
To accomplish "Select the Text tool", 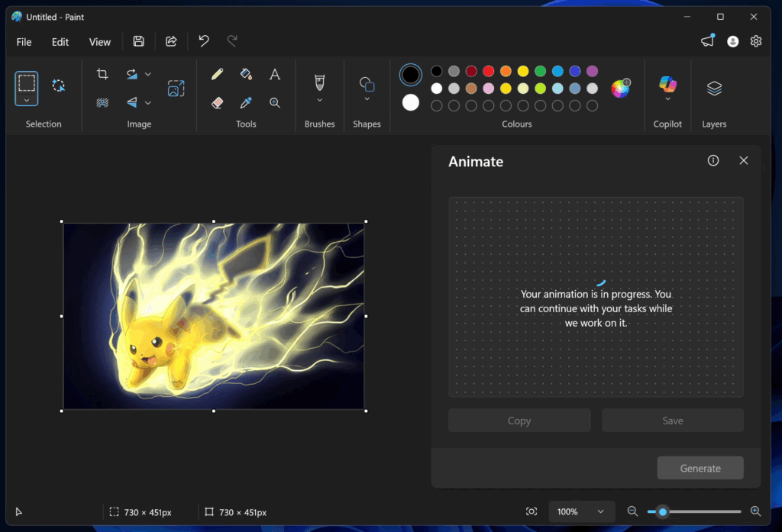I will coord(275,74).
